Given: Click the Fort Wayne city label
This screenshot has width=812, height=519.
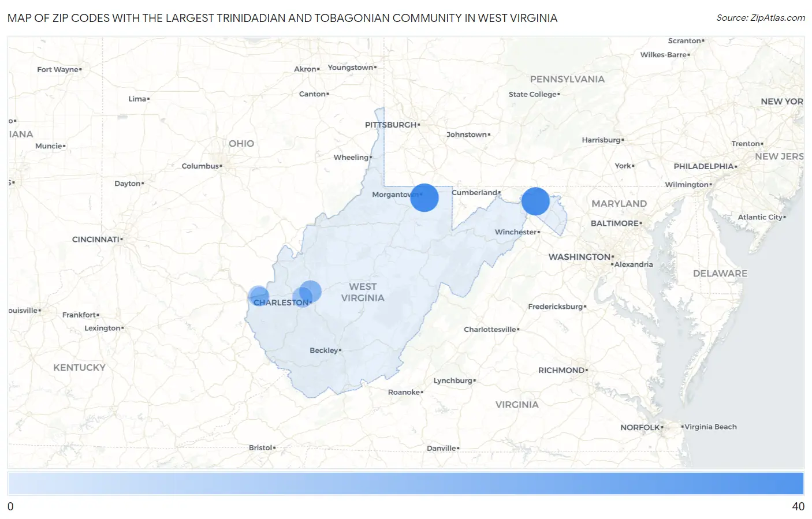Looking at the screenshot, I should 58,70.
